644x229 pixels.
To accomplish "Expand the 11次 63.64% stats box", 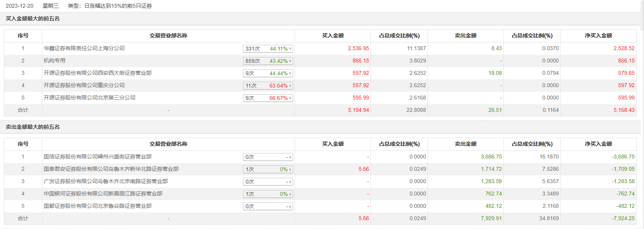I will pyautogui.click(x=268, y=86).
